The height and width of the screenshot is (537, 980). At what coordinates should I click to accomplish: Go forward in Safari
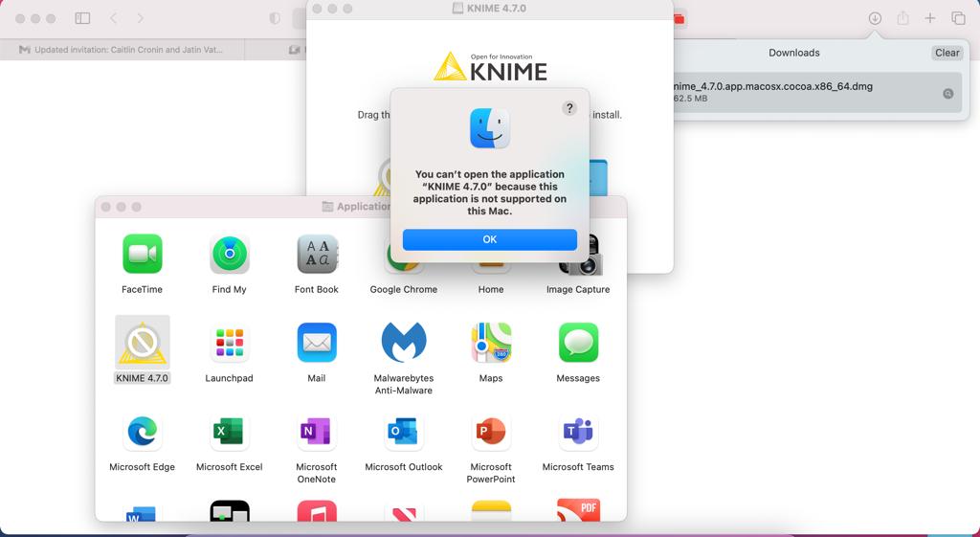coord(140,18)
